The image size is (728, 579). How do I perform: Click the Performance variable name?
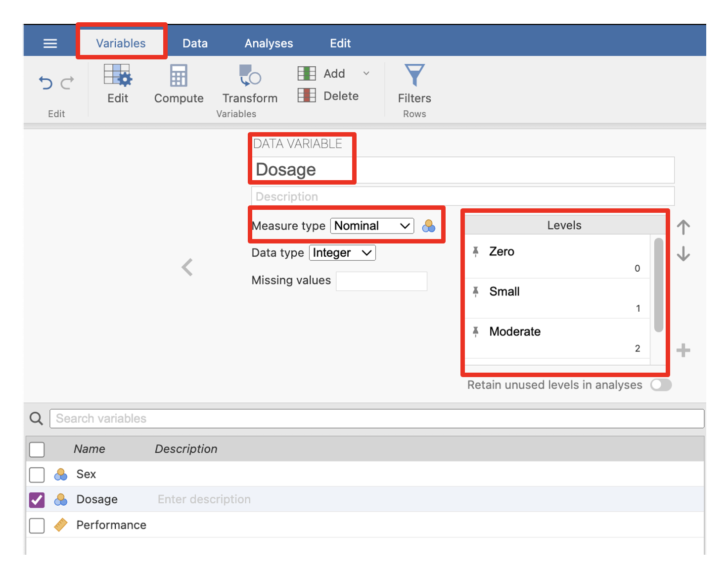coord(111,525)
